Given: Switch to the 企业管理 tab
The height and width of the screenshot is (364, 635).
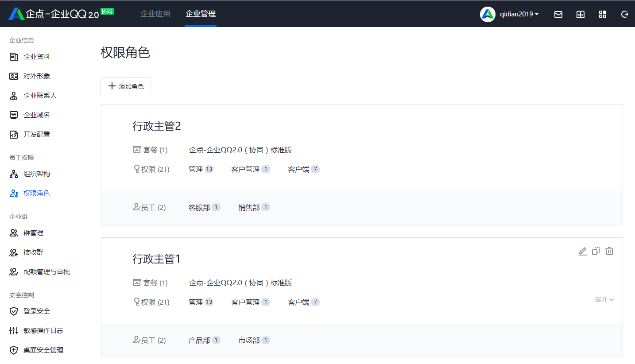Looking at the screenshot, I should [201, 14].
